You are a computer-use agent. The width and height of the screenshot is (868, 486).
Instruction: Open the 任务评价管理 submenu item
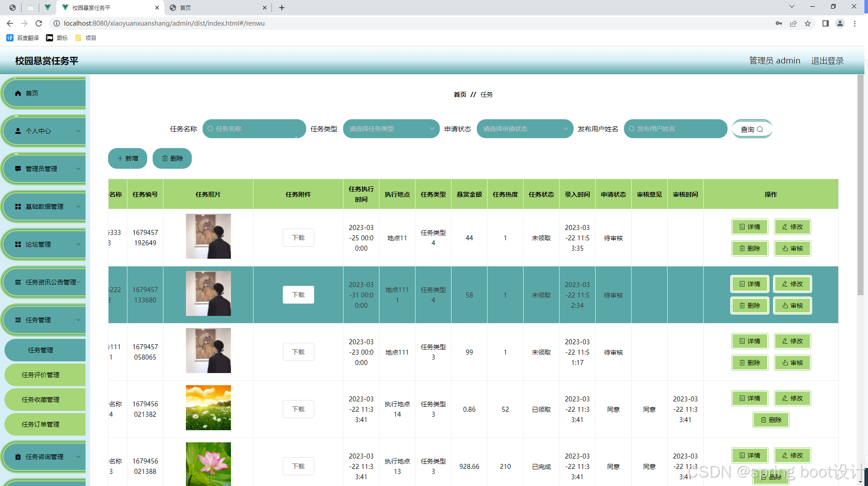click(41, 375)
